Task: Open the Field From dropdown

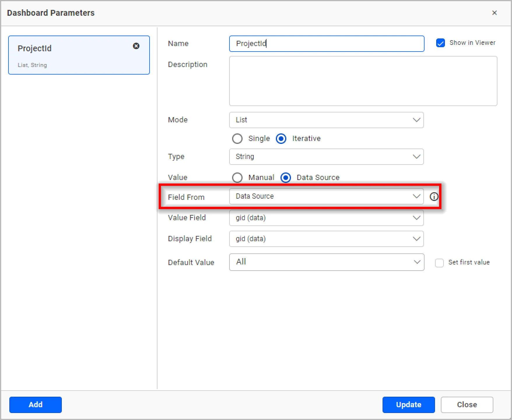Action: tap(326, 196)
